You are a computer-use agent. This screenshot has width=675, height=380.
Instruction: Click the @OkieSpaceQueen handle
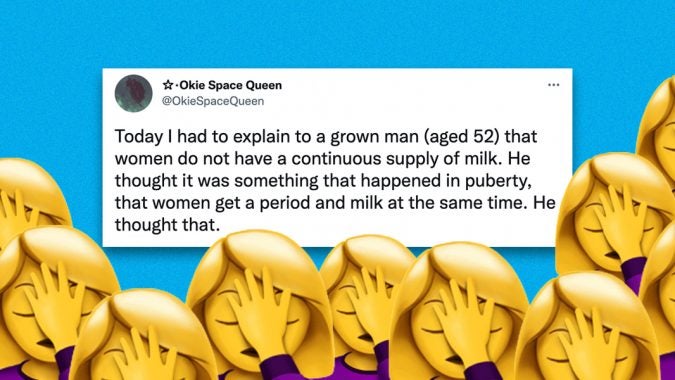click(213, 101)
